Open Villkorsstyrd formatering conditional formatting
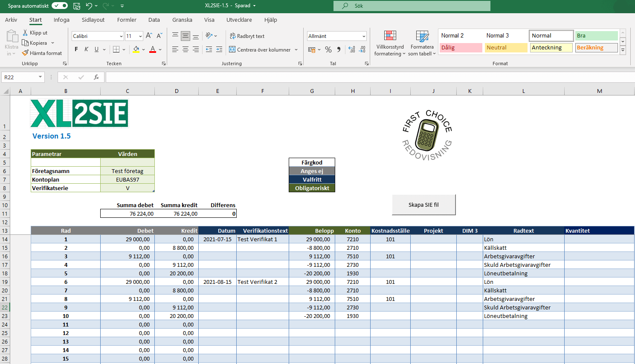635x364 pixels. point(390,43)
